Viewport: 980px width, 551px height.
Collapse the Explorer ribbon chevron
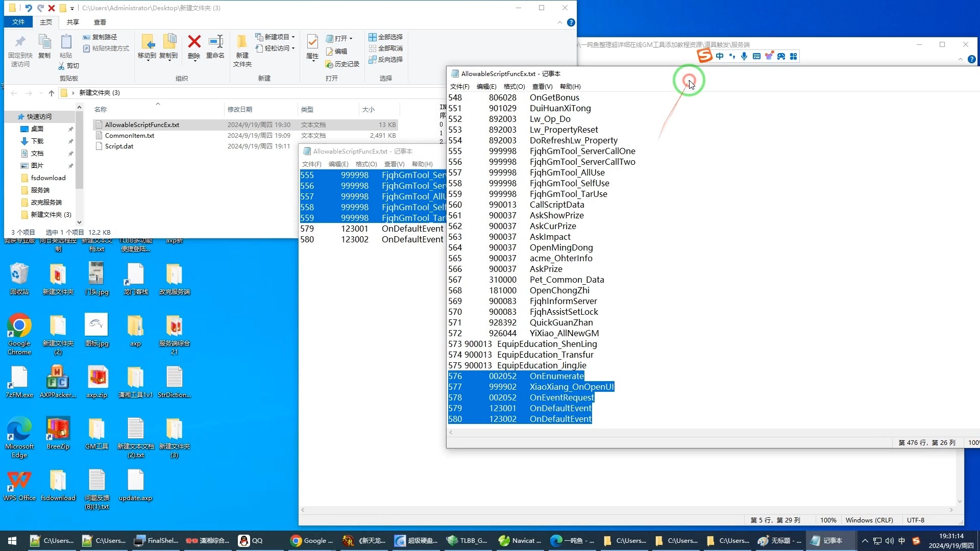click(x=560, y=22)
